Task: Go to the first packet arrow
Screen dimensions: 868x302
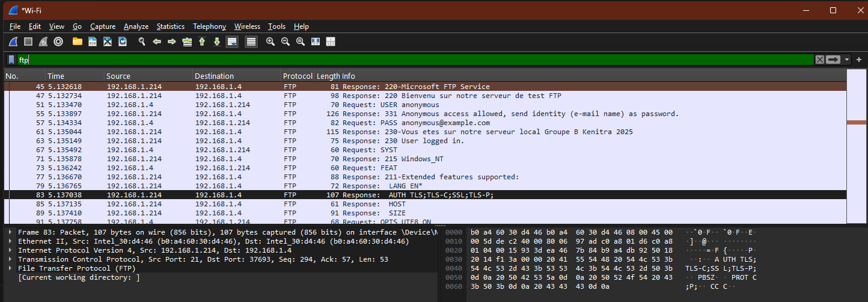Action: click(202, 42)
